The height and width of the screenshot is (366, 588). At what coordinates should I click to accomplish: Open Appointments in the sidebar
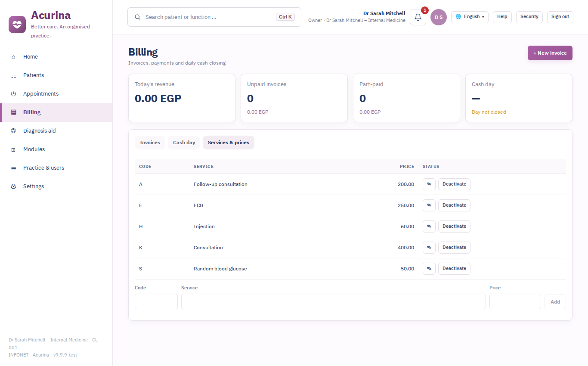(x=56, y=94)
